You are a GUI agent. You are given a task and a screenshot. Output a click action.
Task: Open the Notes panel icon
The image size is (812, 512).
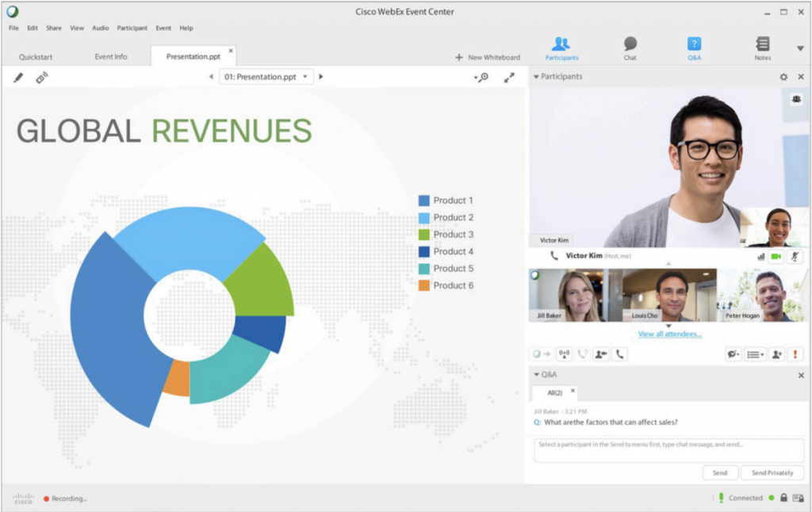pos(762,48)
